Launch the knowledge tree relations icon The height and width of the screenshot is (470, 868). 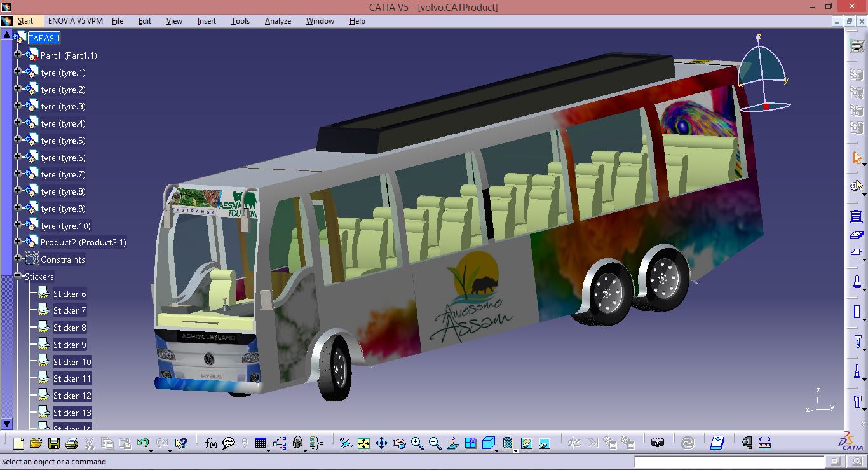click(x=280, y=443)
